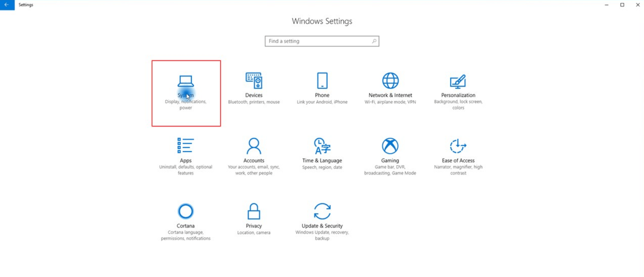Click the "Update & Security" label
The height and width of the screenshot is (277, 644).
pyautogui.click(x=322, y=226)
